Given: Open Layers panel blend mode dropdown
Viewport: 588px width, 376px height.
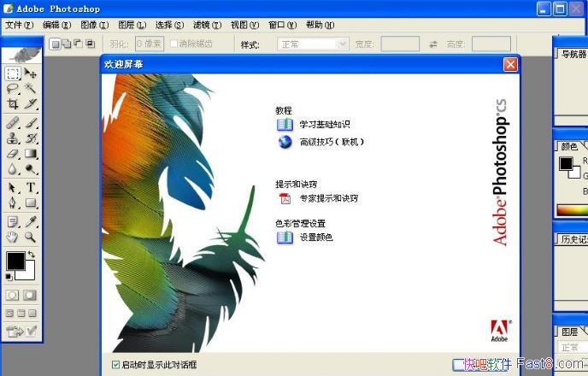Looking at the screenshot, I should pos(572,348).
